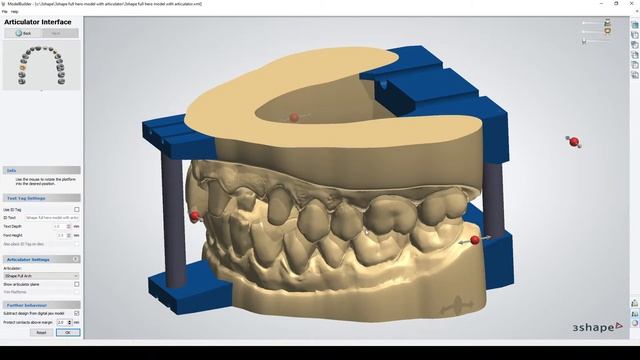Click the middle icon in bottom-right toolbar group

point(635,313)
